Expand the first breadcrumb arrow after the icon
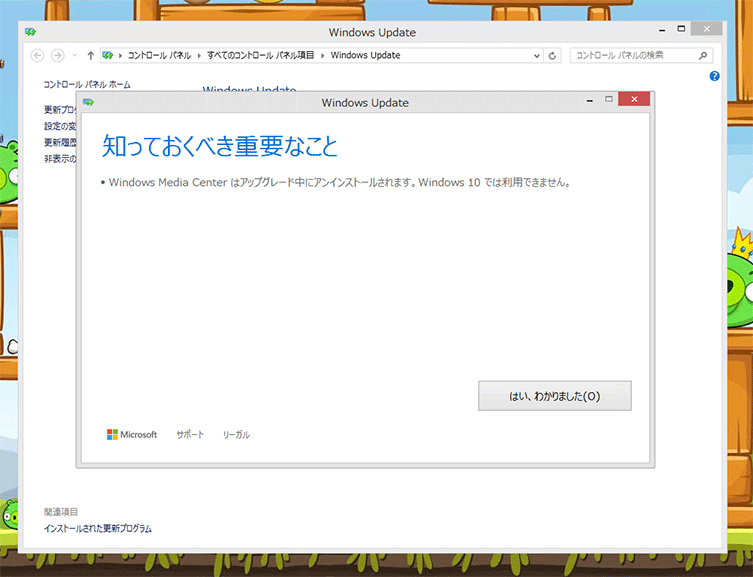This screenshot has height=577, width=753. (x=120, y=56)
